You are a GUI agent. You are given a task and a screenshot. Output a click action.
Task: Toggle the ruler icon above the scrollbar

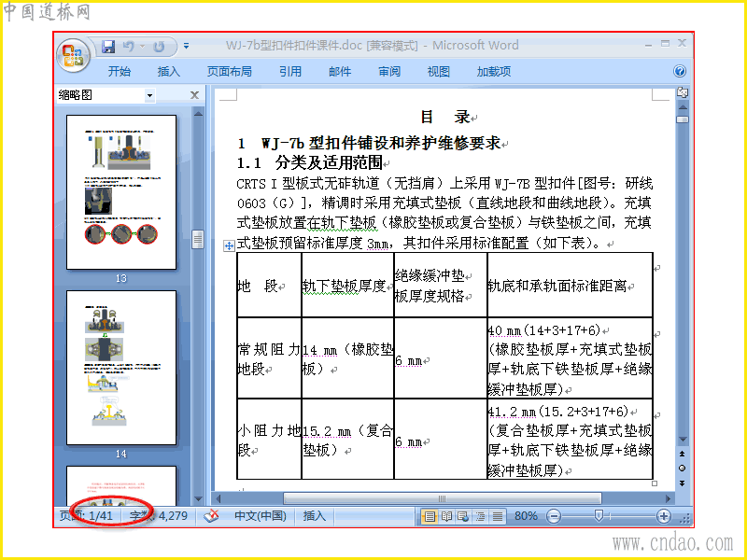point(683,92)
